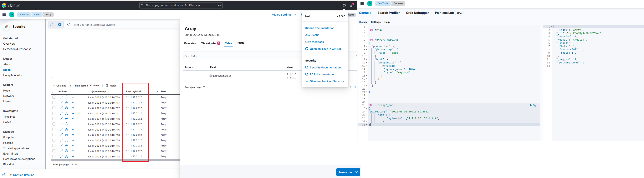Image resolution: width=644 pixels, height=178 pixels.
Task: Open the newsfeed notifications icon
Action: click(x=352, y=5)
